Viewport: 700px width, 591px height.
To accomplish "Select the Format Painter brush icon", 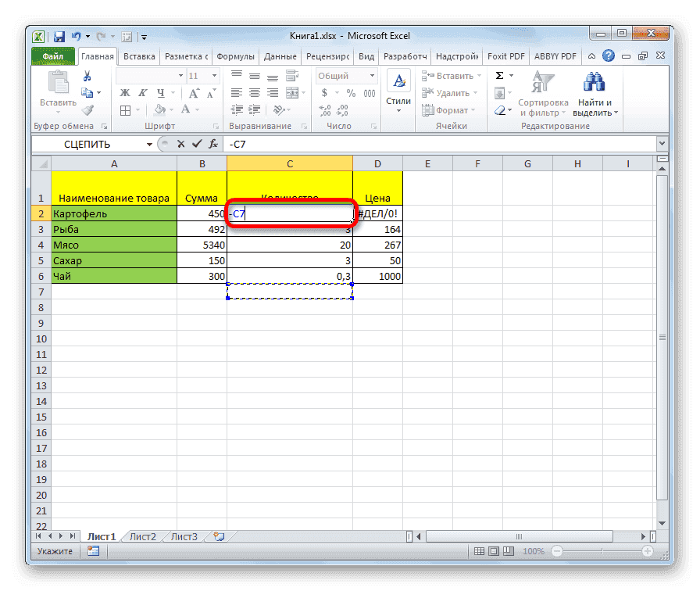I will coord(86,109).
